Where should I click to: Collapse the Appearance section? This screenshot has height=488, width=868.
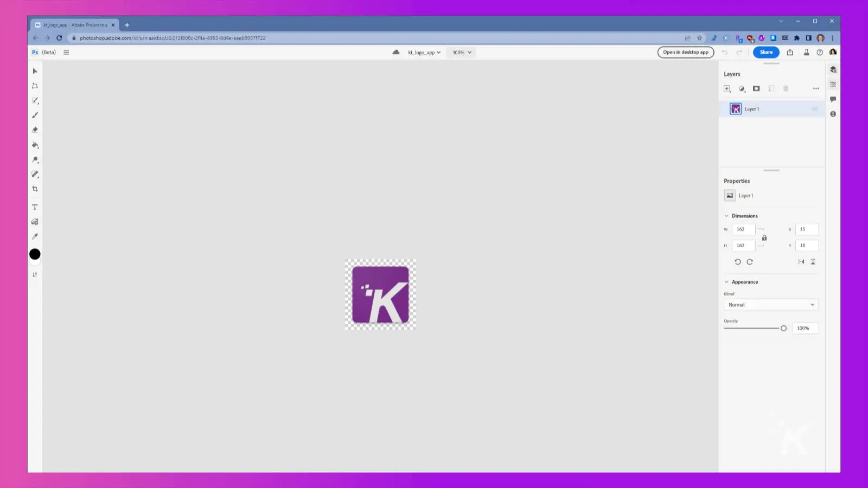[726, 282]
